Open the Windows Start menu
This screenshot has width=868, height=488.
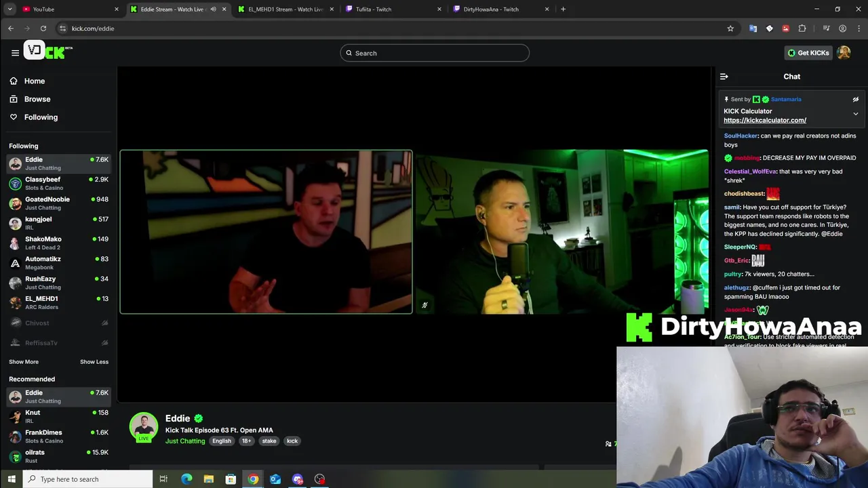click(11, 479)
